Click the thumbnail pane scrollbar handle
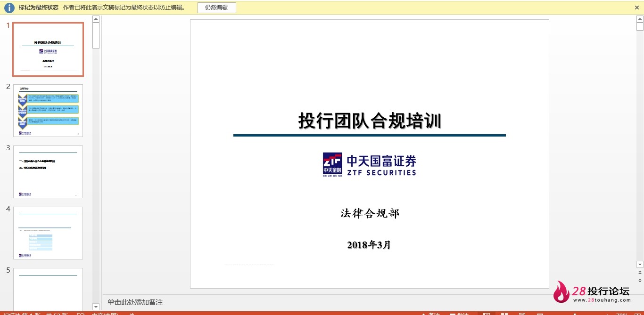The image size is (644, 315). [x=96, y=35]
